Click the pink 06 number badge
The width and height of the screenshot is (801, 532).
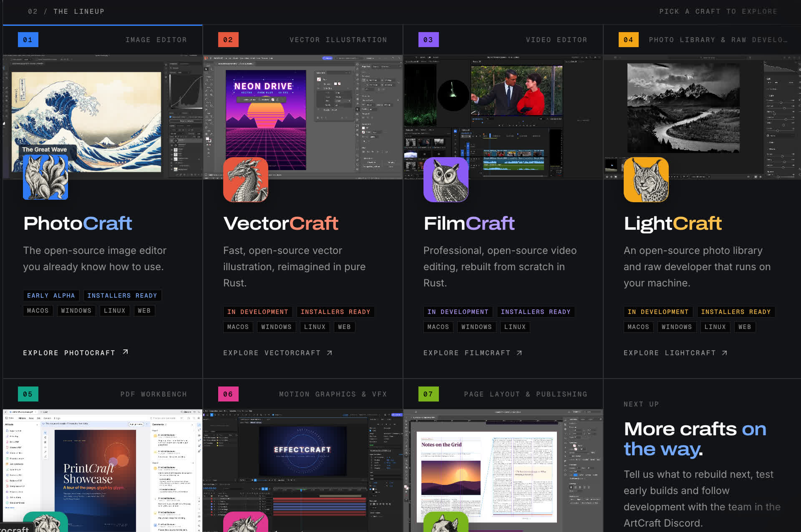228,394
